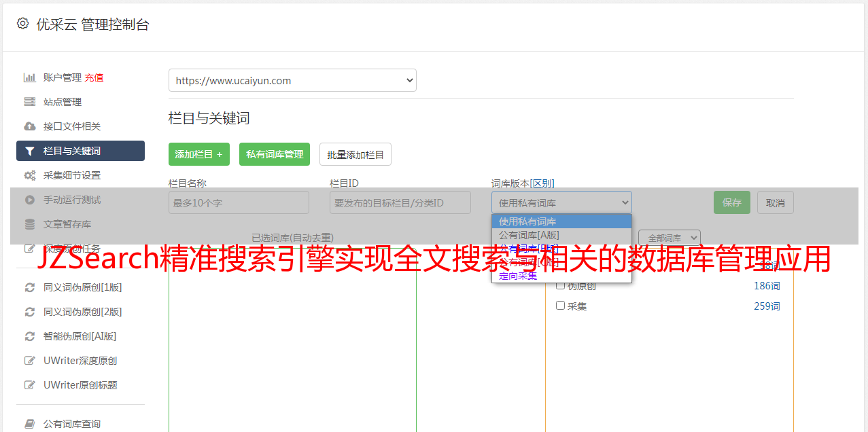Open the [区别] link beside 词库版本
This screenshot has width=868, height=432.
point(542,183)
